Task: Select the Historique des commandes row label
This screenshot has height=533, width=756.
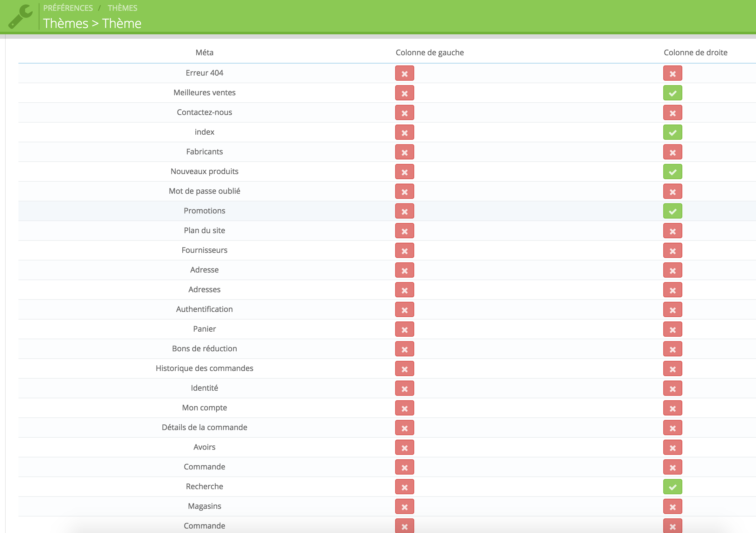Action: [x=204, y=368]
